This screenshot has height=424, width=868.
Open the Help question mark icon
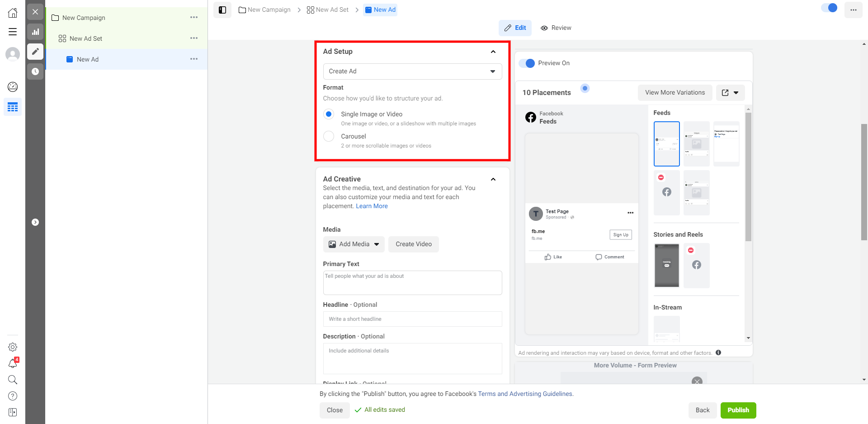point(13,396)
